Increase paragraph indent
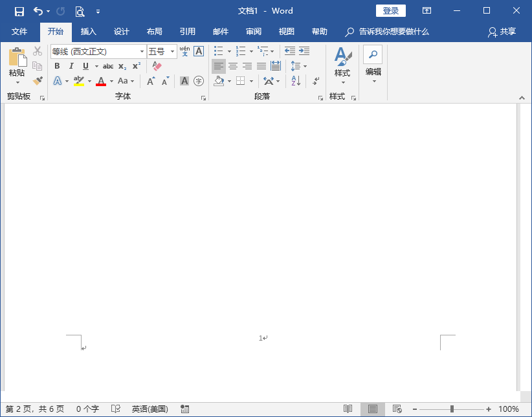Screen dimensions: 532x417 [x=304, y=51]
